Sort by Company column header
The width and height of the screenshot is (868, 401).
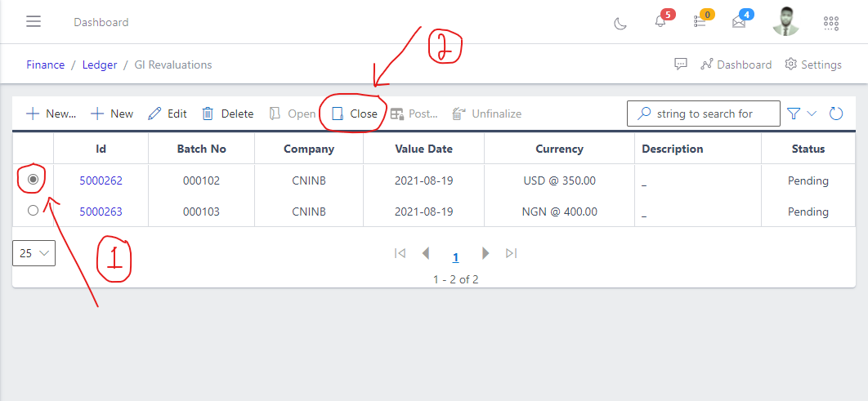(x=309, y=149)
